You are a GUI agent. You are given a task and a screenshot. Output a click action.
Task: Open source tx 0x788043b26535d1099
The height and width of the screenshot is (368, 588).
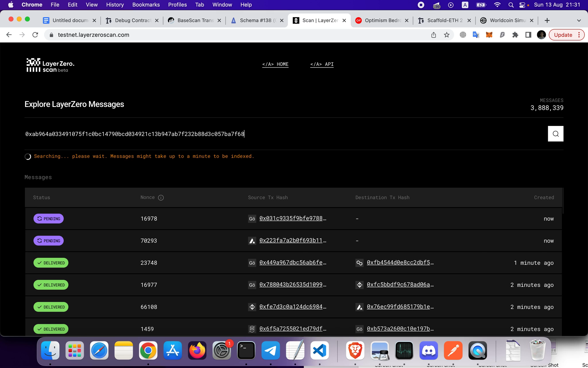[293, 285]
